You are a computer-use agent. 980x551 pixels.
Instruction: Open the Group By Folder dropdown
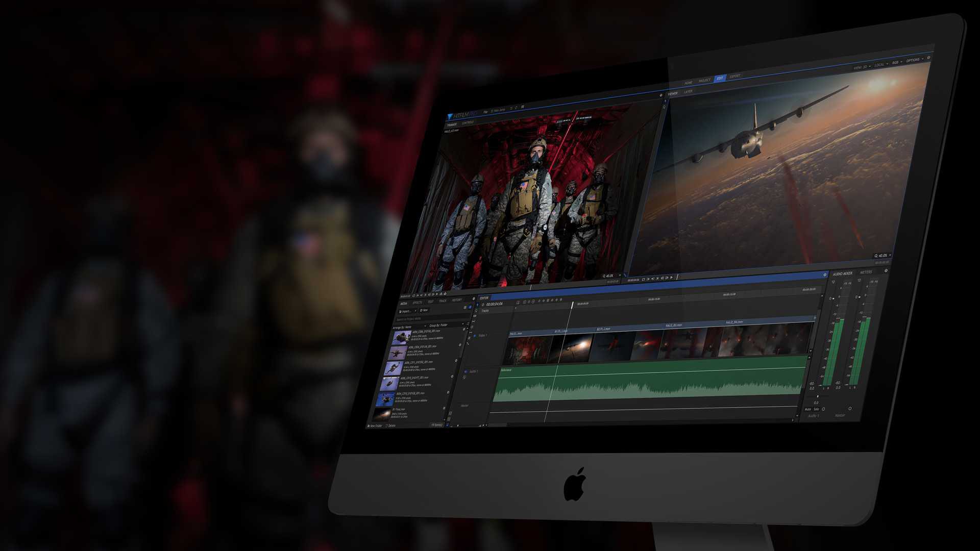[x=446, y=325]
